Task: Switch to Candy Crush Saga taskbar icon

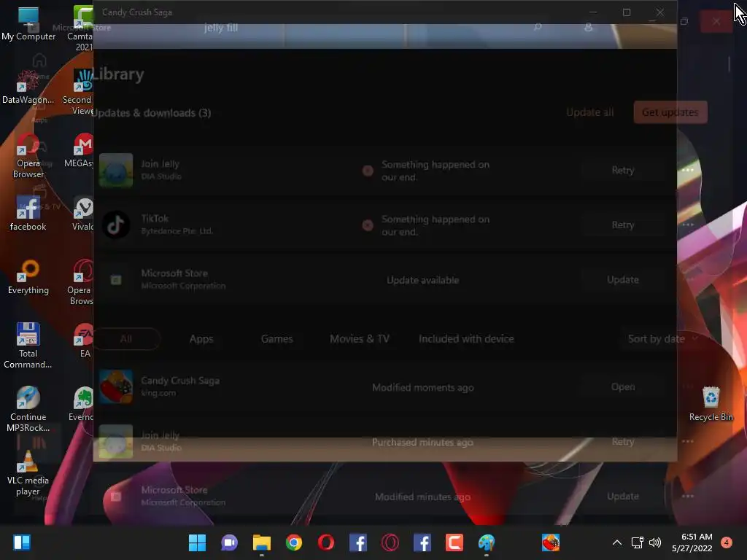Action: click(551, 542)
